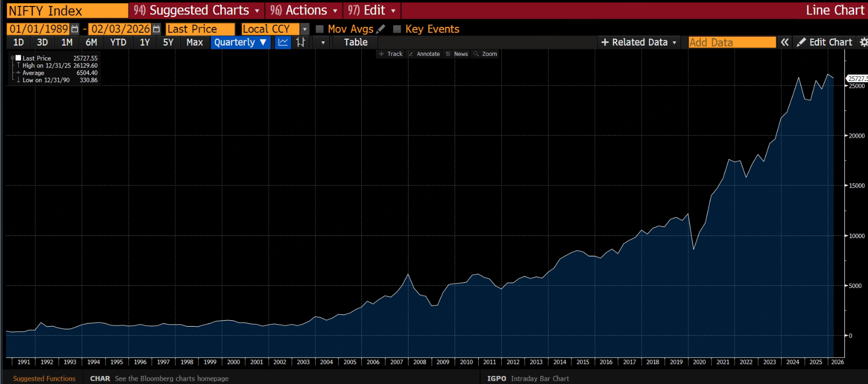
Task: Expand the Related Data dropdown
Action: pyautogui.click(x=639, y=42)
